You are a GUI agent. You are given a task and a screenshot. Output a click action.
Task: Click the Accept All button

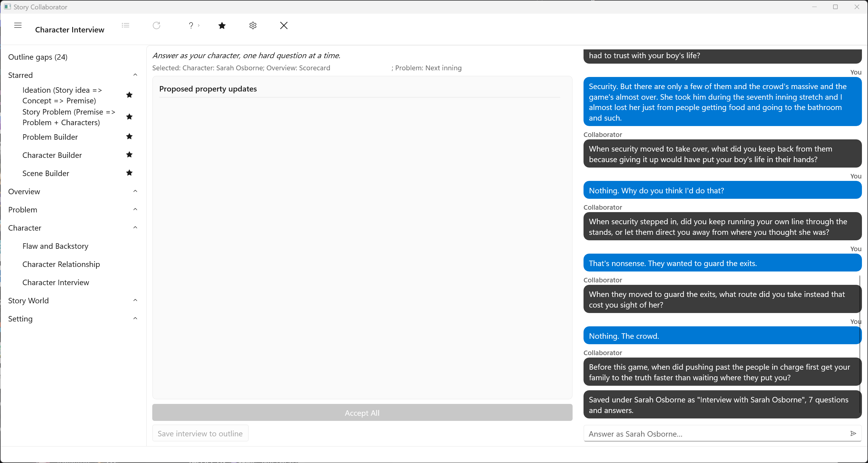point(362,412)
